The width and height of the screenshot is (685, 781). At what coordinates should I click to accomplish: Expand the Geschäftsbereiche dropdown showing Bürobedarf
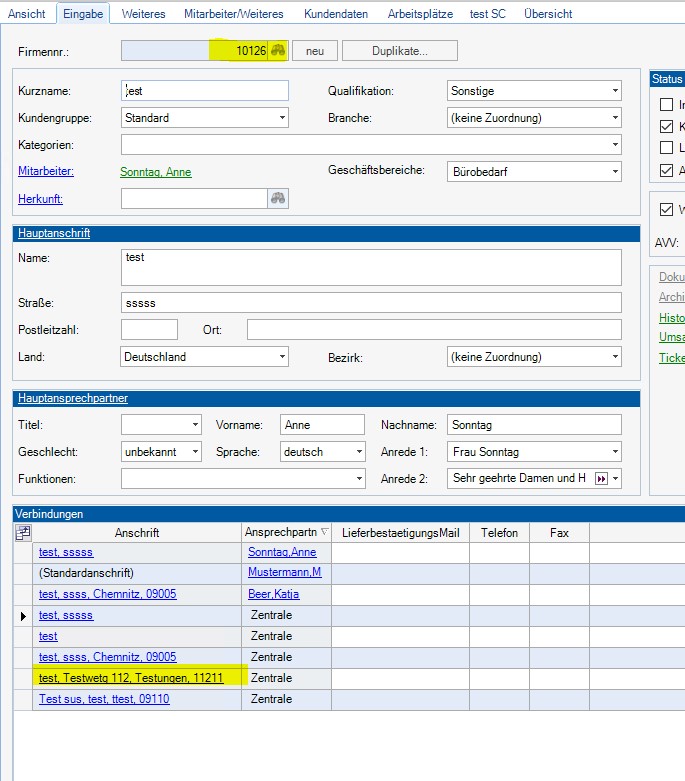pyautogui.click(x=614, y=172)
